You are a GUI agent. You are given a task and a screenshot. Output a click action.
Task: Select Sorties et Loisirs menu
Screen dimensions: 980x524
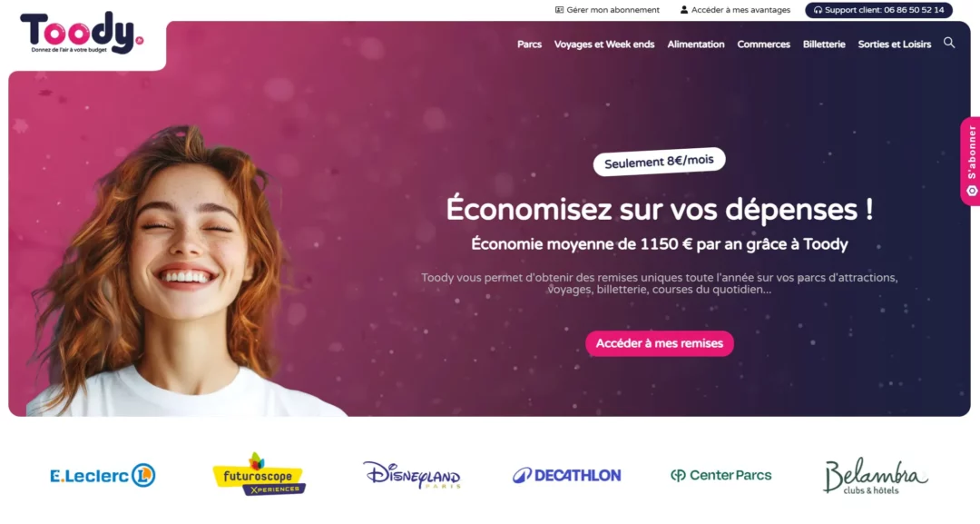(895, 44)
